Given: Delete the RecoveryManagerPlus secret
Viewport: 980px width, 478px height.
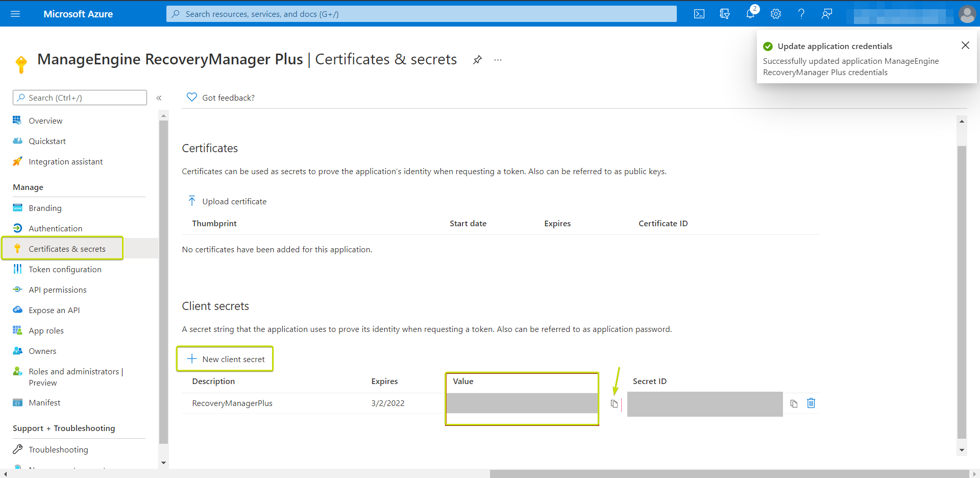Looking at the screenshot, I should [811, 403].
